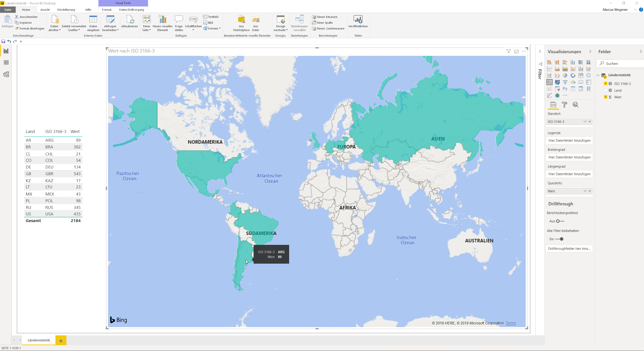Click the Aktualisieren refresh button
Screen dimensions: 644x351
(129, 21)
